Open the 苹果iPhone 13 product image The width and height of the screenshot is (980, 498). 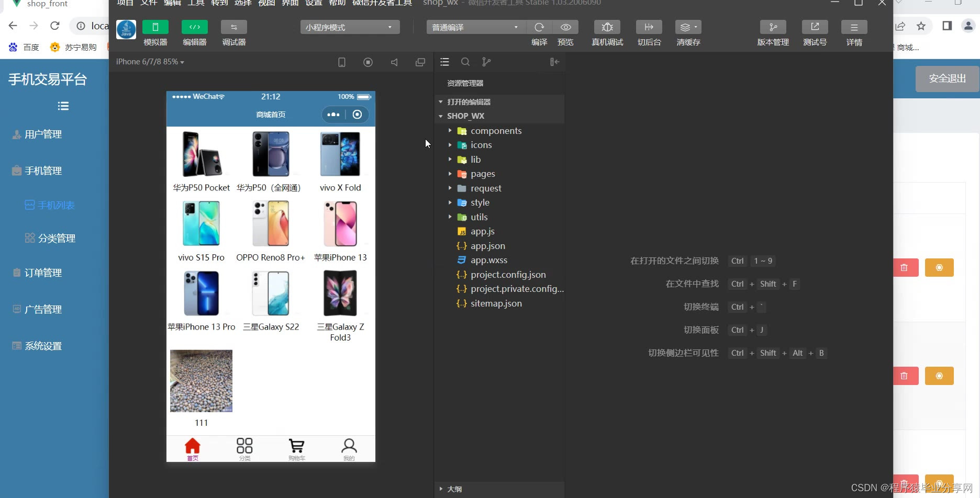coord(340,224)
